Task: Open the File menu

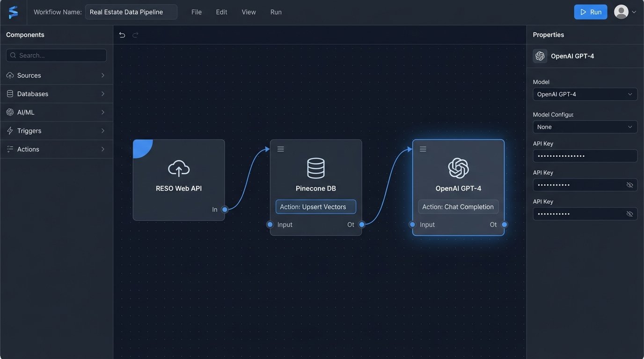Action: (197, 12)
